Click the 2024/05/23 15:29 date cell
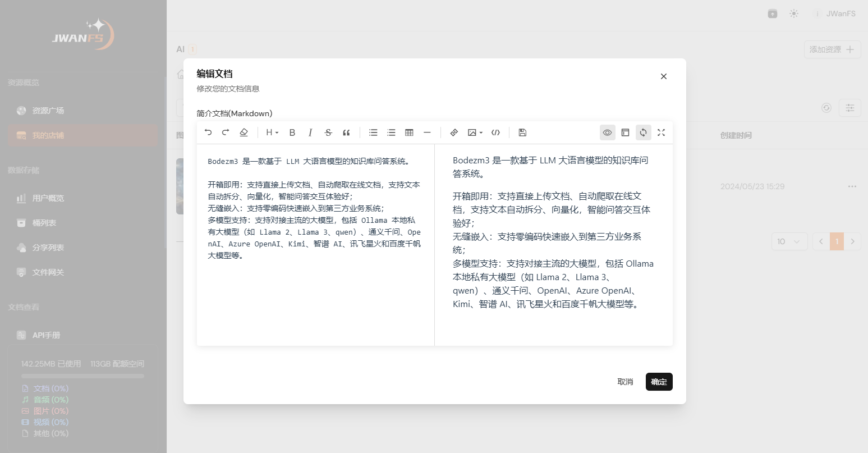The height and width of the screenshot is (453, 868). point(752,186)
